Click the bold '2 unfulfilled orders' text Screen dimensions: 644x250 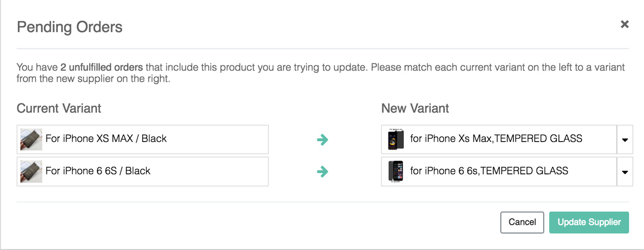[103, 67]
